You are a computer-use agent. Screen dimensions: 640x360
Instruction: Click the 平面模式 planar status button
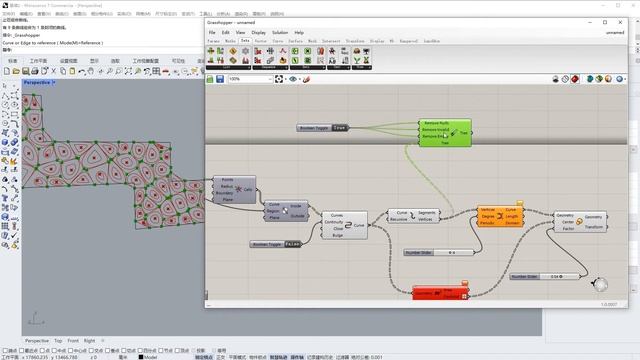tap(237, 357)
